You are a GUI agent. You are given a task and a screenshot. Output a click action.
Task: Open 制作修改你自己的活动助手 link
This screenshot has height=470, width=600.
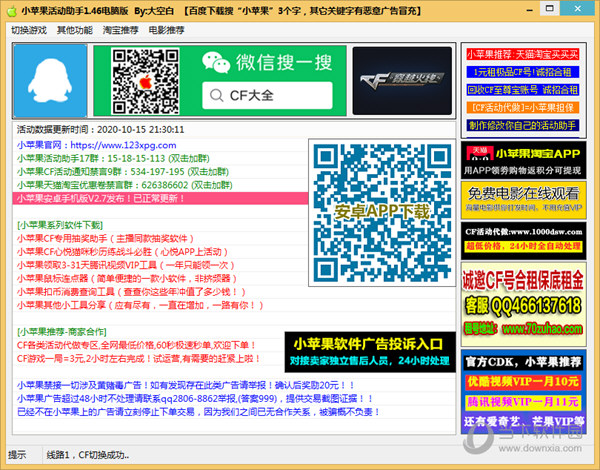(522, 125)
